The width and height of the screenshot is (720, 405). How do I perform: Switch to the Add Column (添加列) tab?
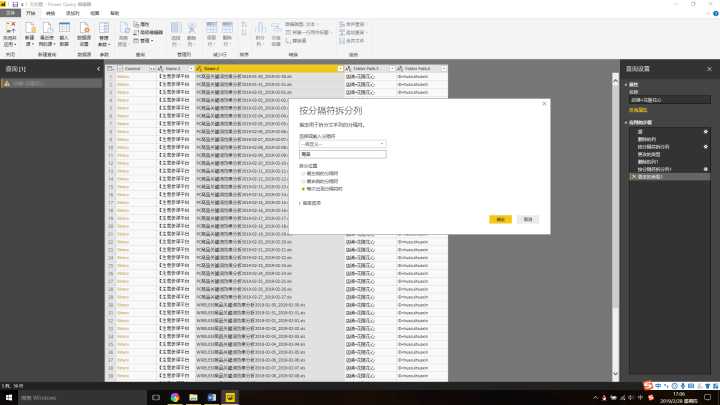click(x=73, y=13)
